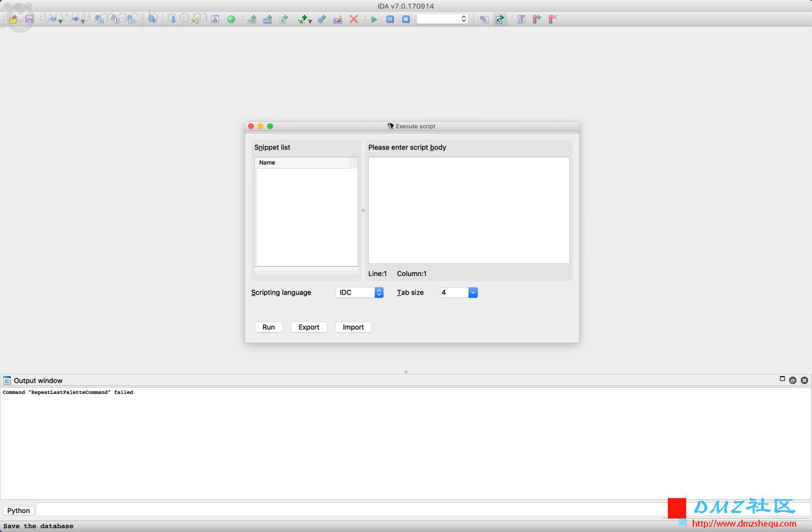Maximize the Output window square icon
The width and height of the screenshot is (812, 532).
pyautogui.click(x=782, y=379)
